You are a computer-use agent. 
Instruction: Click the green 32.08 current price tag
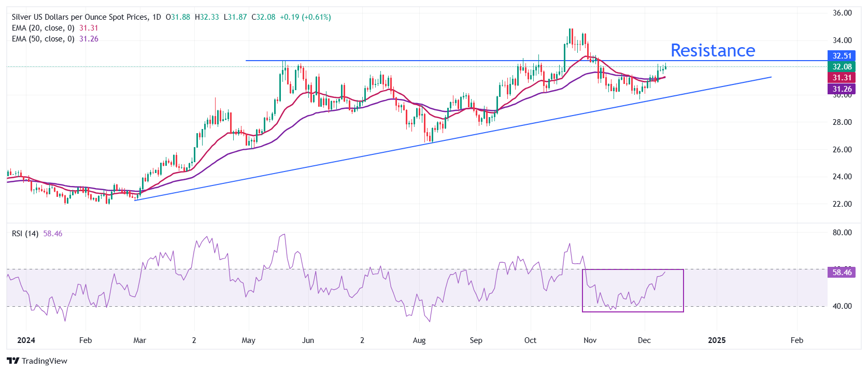pyautogui.click(x=842, y=67)
